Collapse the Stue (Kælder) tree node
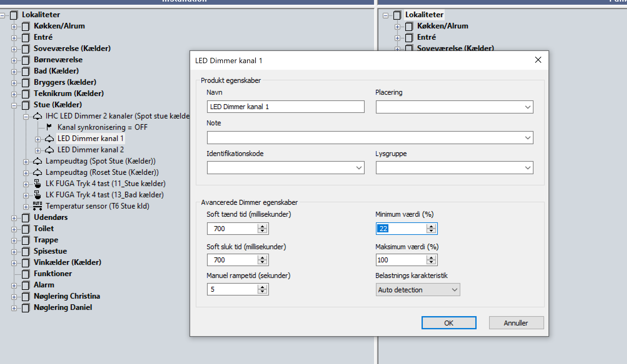This screenshot has width=627, height=364. point(14,105)
